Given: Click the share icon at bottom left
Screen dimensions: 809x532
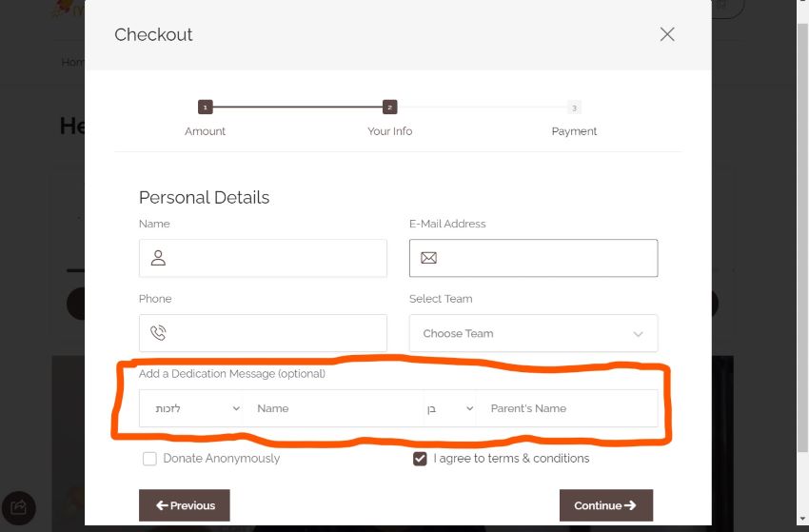Looking at the screenshot, I should coord(19,507).
